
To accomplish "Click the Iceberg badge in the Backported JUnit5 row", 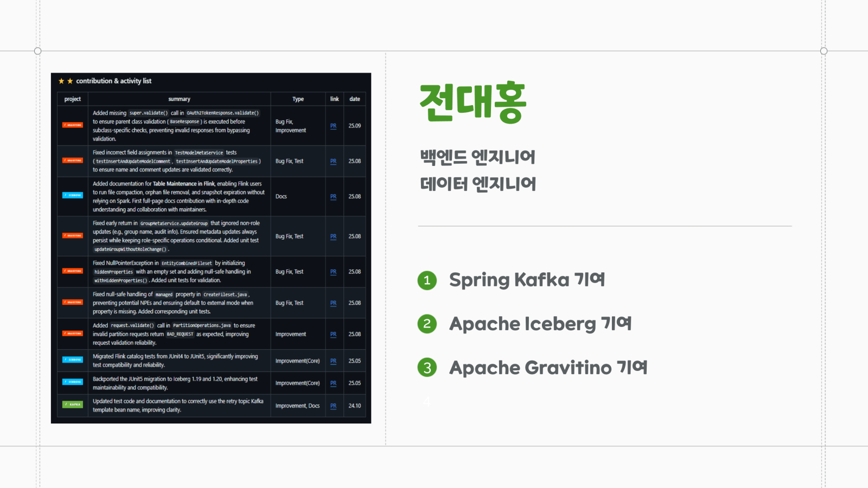I will [72, 382].
